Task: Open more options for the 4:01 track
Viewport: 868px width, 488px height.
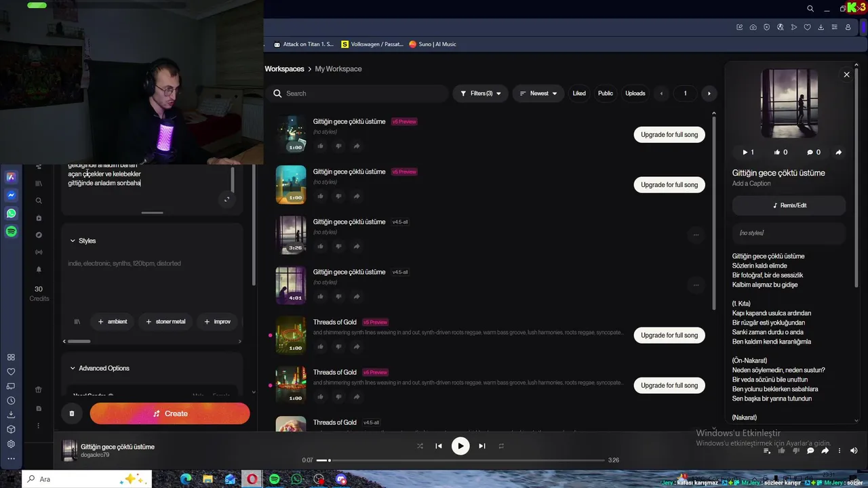Action: tap(696, 285)
